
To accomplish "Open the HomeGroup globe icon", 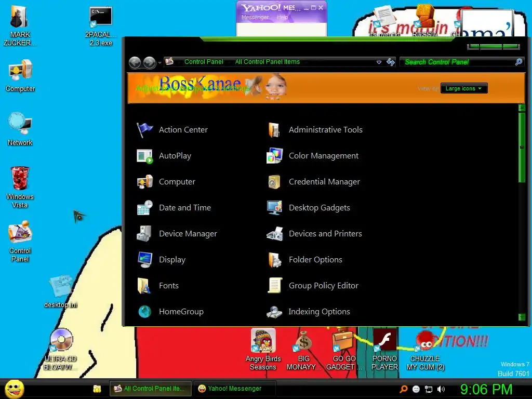I will [145, 312].
